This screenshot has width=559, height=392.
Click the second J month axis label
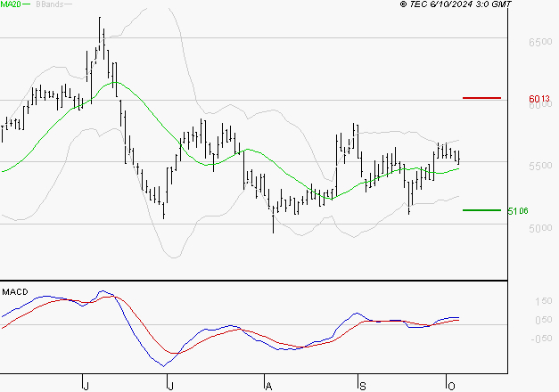point(171,386)
